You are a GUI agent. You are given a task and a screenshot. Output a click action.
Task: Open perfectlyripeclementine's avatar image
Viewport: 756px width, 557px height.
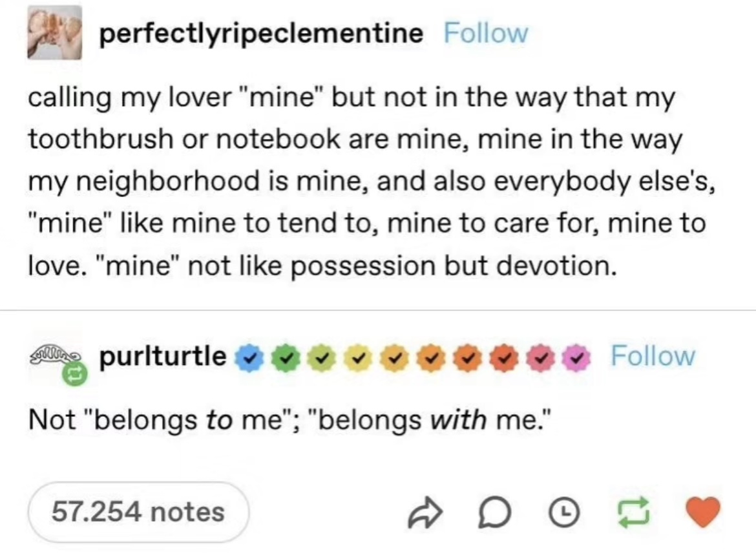tap(54, 33)
